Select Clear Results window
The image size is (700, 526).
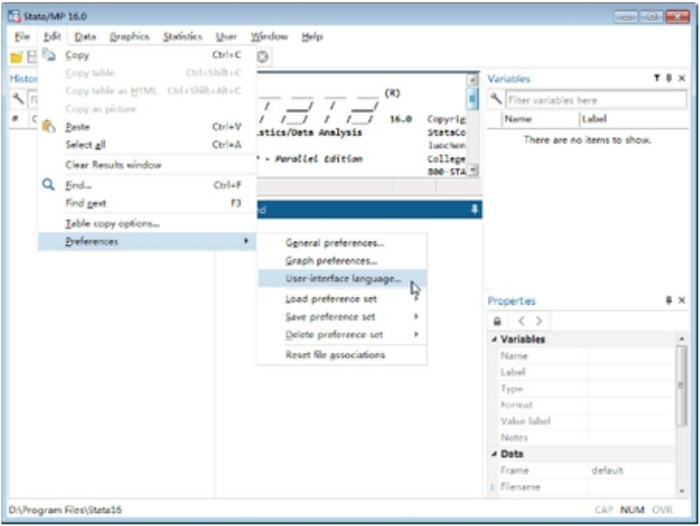coord(147,165)
